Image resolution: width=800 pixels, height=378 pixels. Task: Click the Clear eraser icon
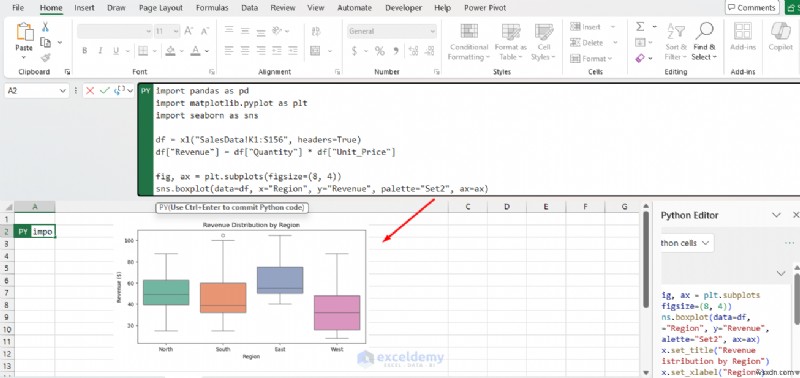point(640,58)
